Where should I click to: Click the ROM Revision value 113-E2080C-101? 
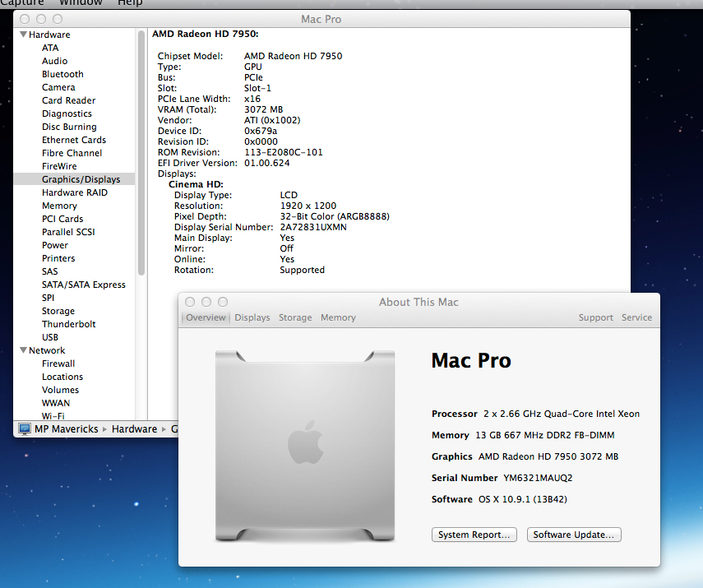[x=284, y=152]
